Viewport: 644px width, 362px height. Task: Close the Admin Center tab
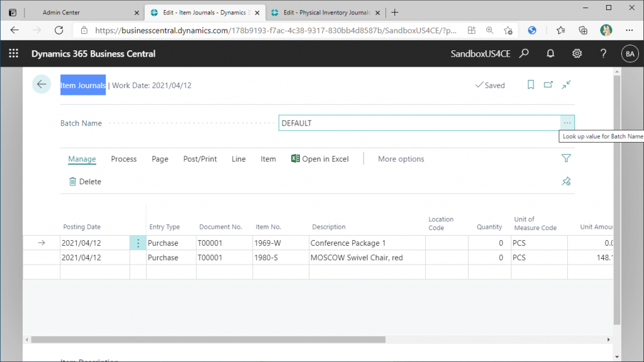coord(136,13)
